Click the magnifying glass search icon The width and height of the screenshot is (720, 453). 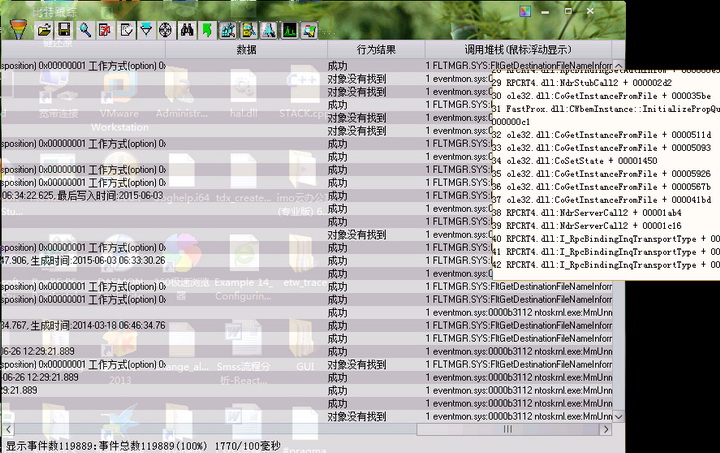86,31
